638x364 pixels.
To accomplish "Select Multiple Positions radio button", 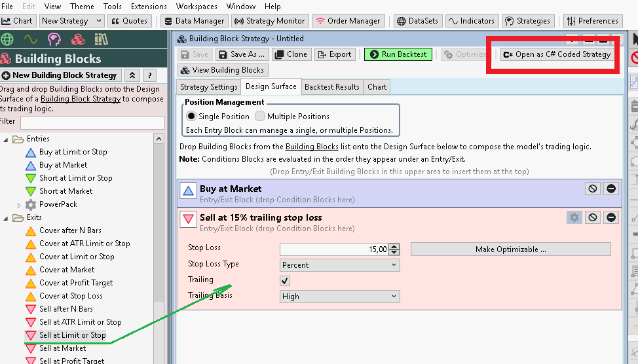I will (260, 117).
